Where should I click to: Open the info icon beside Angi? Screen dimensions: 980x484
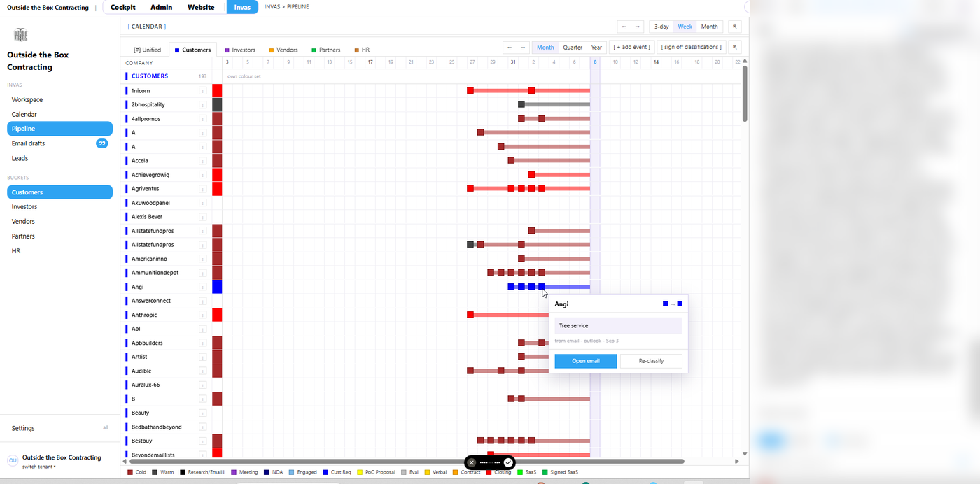point(203,287)
